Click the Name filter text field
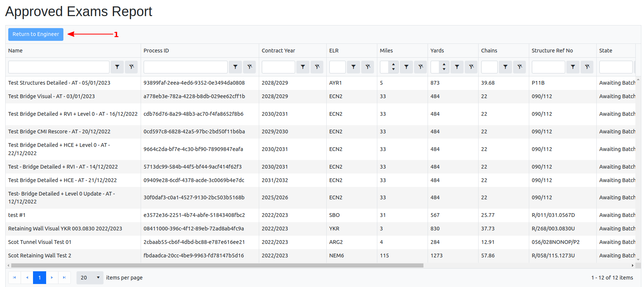The image size is (644, 287). [x=59, y=67]
